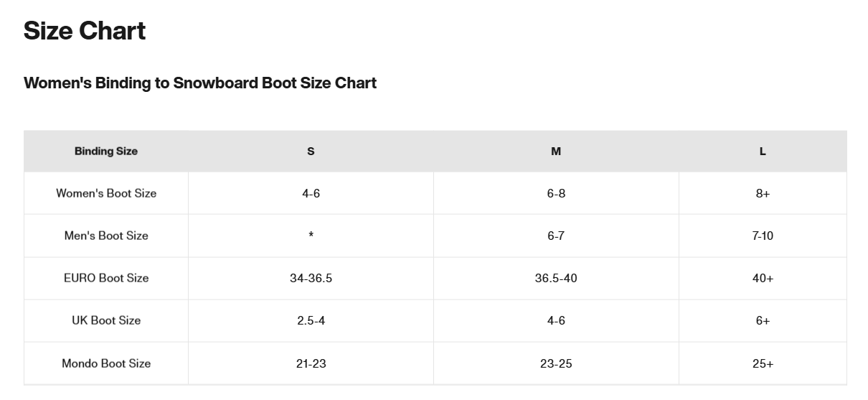Click the UK Boot Size row label

pyautogui.click(x=106, y=320)
